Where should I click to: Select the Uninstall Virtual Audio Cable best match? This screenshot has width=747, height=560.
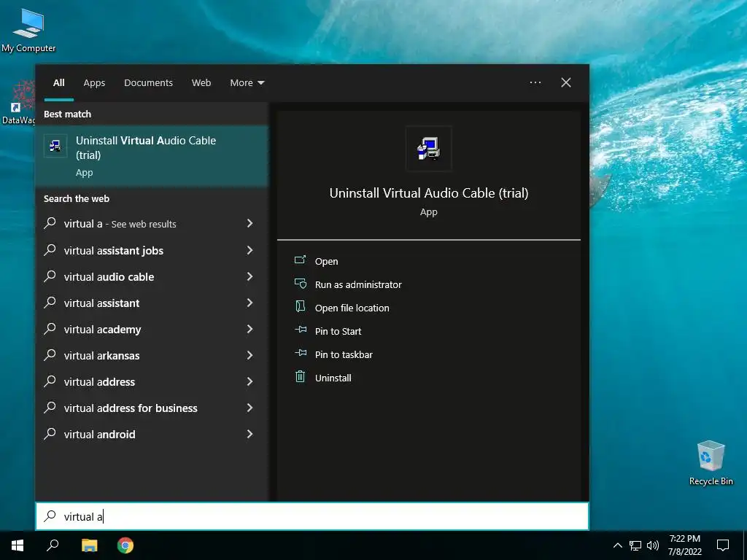point(152,156)
